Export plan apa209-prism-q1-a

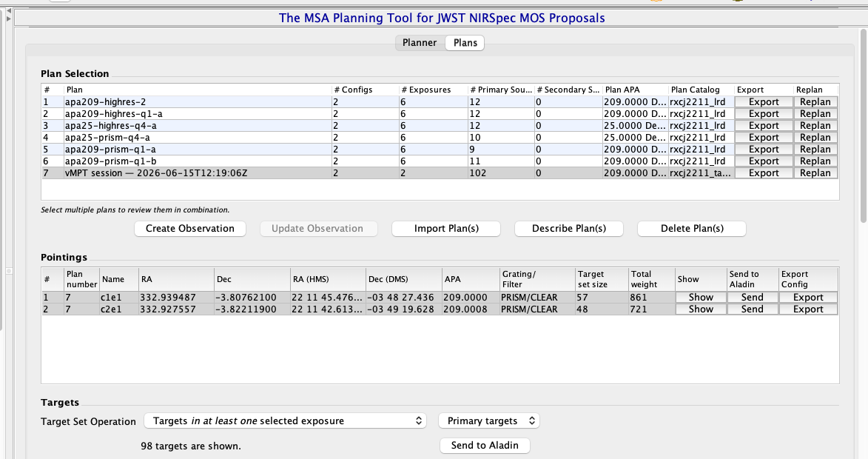[x=764, y=149]
